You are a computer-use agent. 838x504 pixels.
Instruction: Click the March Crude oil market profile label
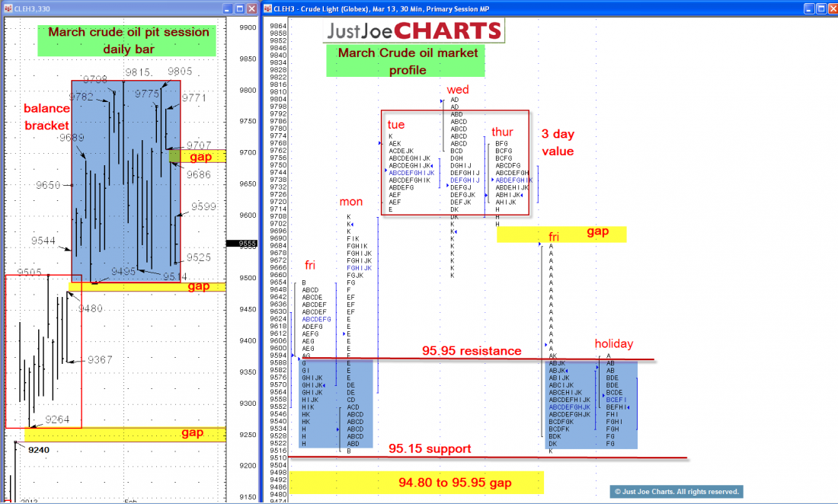point(407,61)
